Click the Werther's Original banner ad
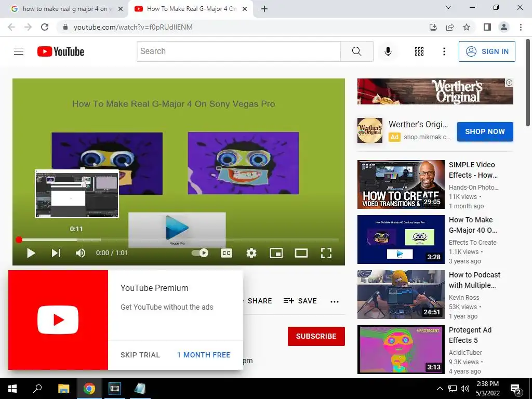The height and width of the screenshot is (399, 532). point(435,91)
